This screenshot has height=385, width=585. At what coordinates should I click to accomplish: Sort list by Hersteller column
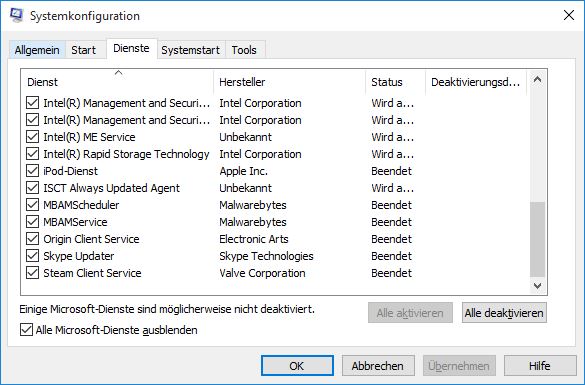[290, 82]
